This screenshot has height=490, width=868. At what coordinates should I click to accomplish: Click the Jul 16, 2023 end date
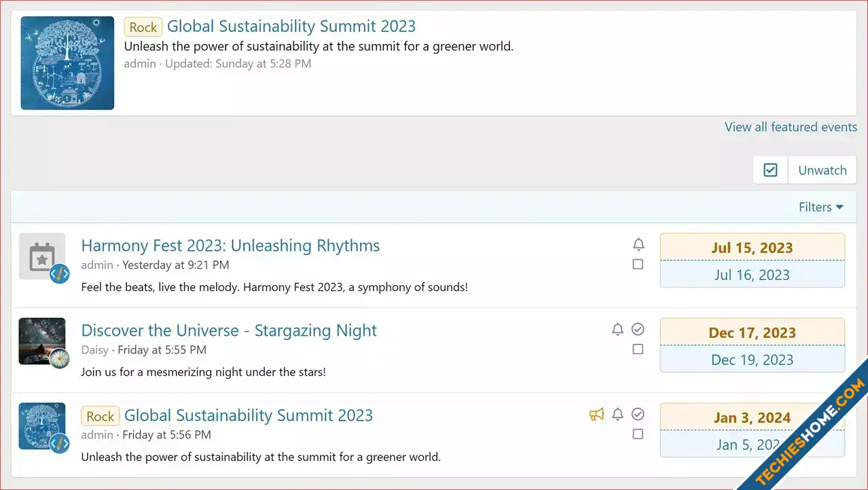(753, 275)
